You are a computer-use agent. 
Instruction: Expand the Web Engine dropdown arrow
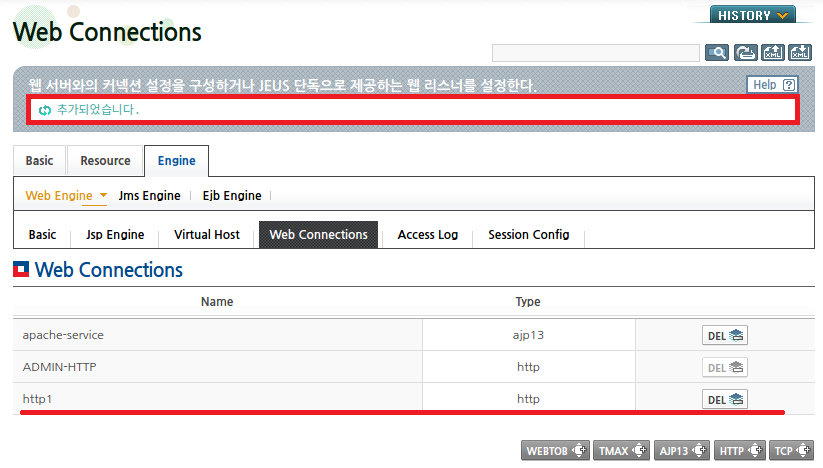pos(103,195)
